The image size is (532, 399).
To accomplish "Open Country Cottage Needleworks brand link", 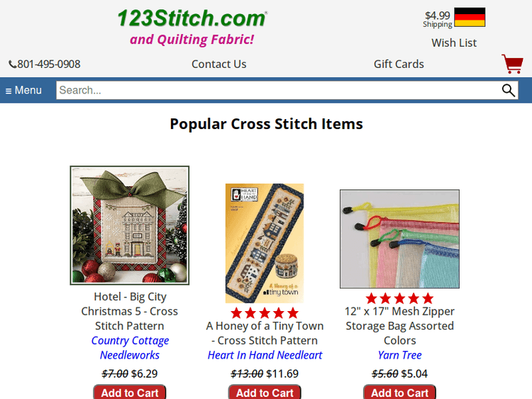I will (130, 347).
